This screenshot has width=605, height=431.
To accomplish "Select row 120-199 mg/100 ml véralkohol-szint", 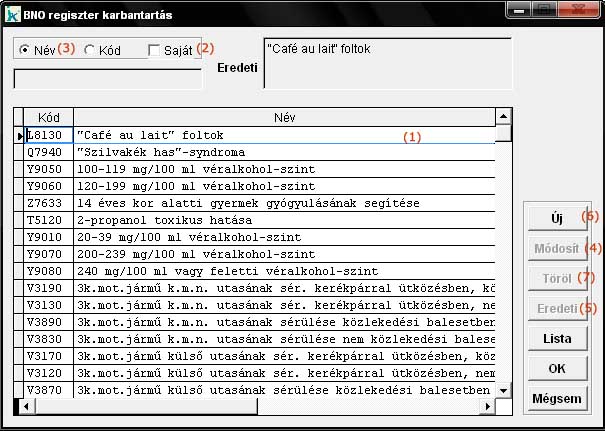I will point(284,186).
